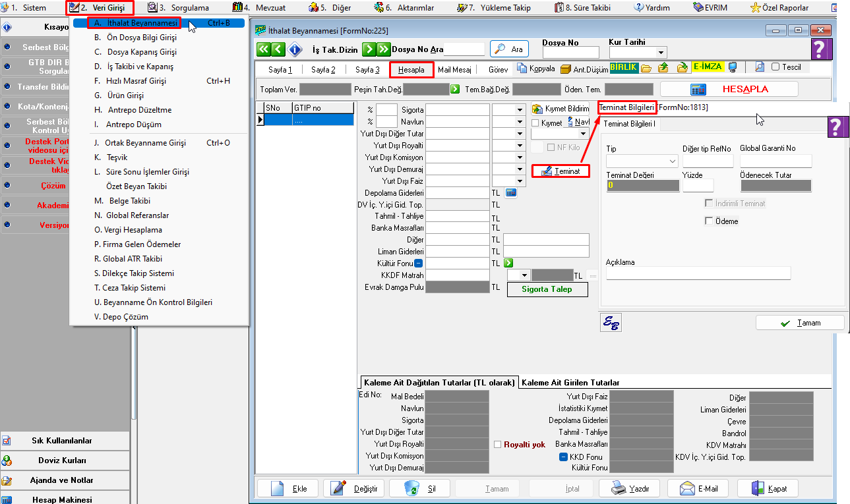The height and width of the screenshot is (504, 850).
Task: Click green arrow beside Kültür Fonu
Action: pos(508,263)
